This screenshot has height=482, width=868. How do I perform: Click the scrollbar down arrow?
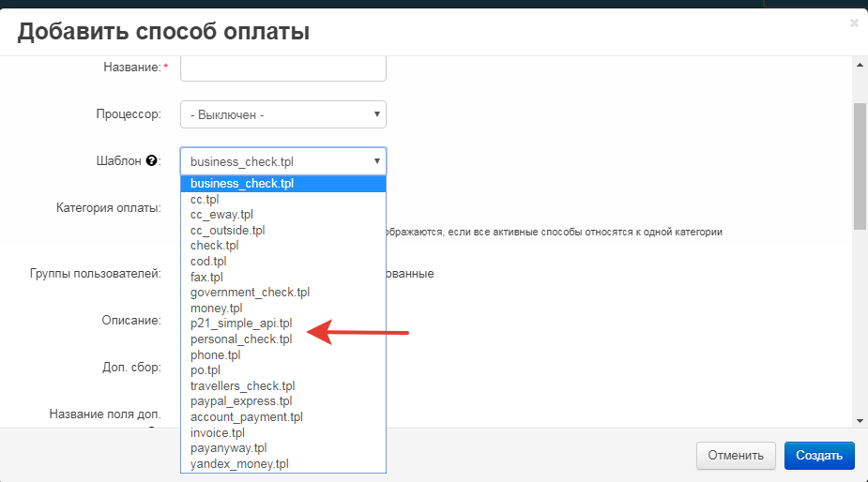[x=860, y=421]
